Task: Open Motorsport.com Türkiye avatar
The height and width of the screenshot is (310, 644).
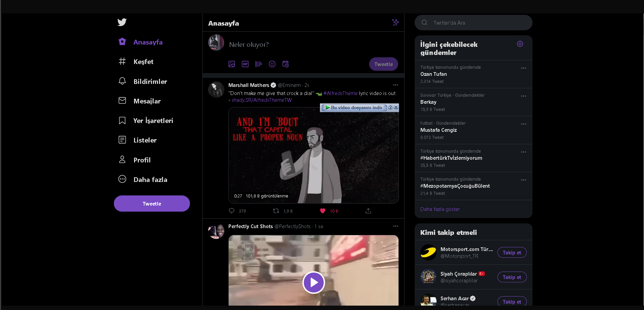Action: coord(428,252)
